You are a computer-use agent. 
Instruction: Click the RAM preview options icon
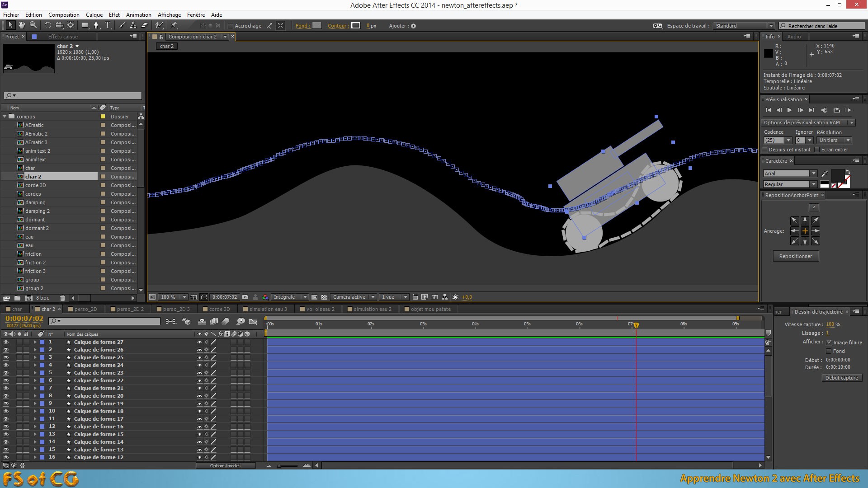(x=853, y=122)
